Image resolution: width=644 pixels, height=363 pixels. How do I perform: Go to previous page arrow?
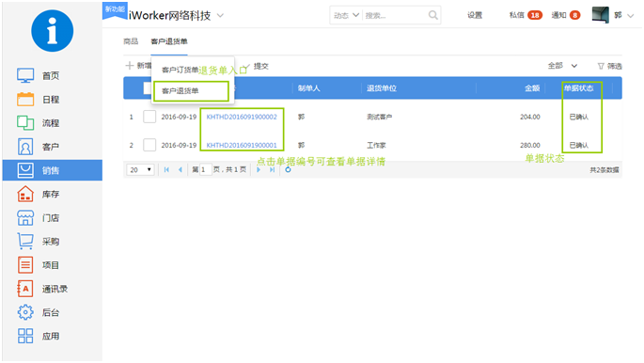tap(180, 169)
